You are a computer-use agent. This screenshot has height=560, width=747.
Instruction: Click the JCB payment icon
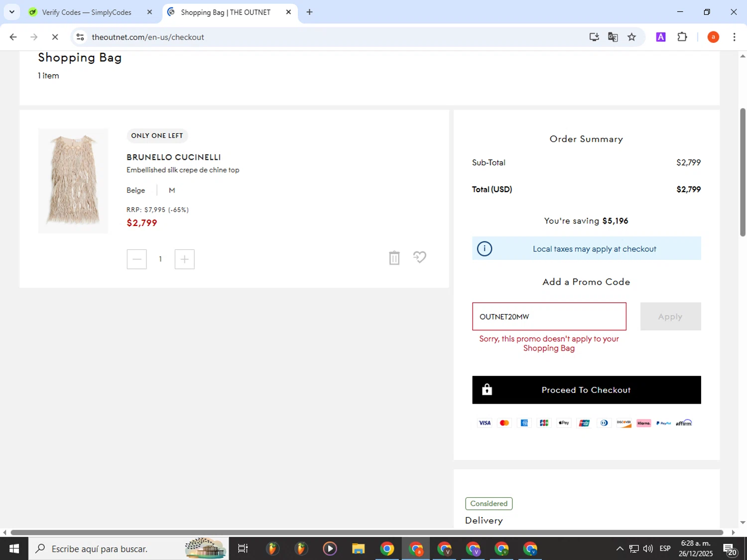544,423
